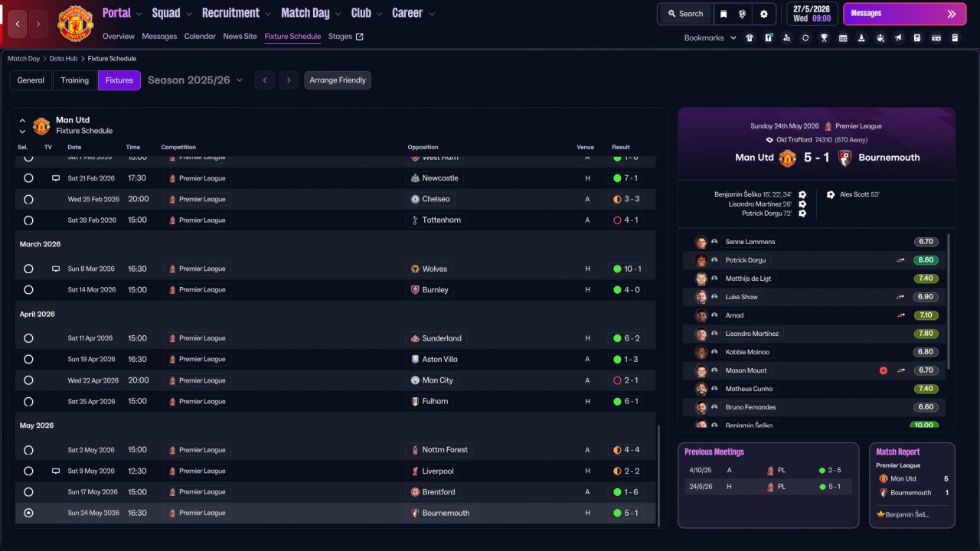The image size is (980, 551).
Task: Open the Calendar sub-tab
Action: [200, 37]
